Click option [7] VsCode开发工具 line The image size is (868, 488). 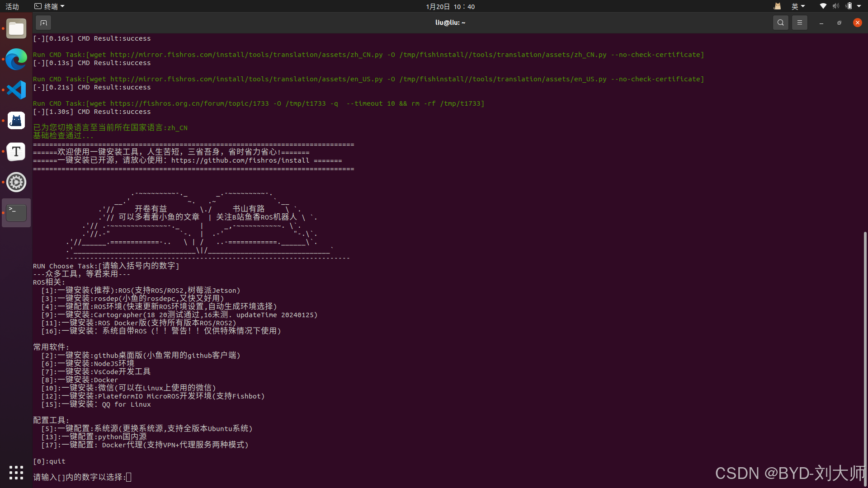(96, 372)
